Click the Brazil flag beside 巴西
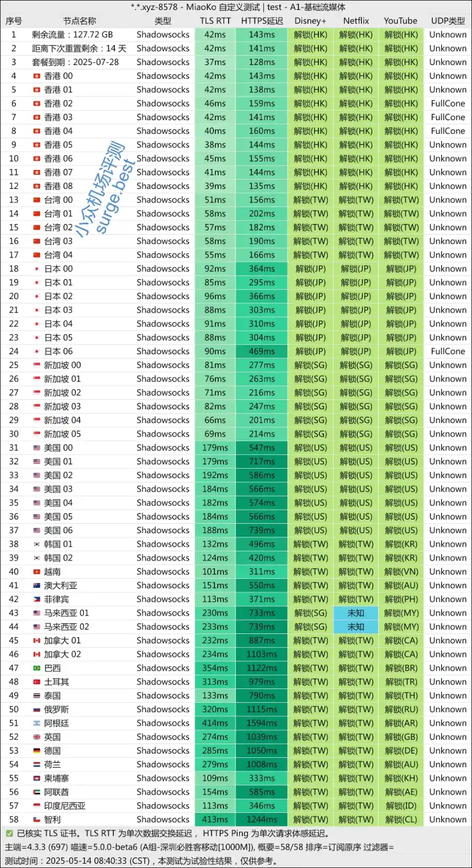 pos(37,668)
